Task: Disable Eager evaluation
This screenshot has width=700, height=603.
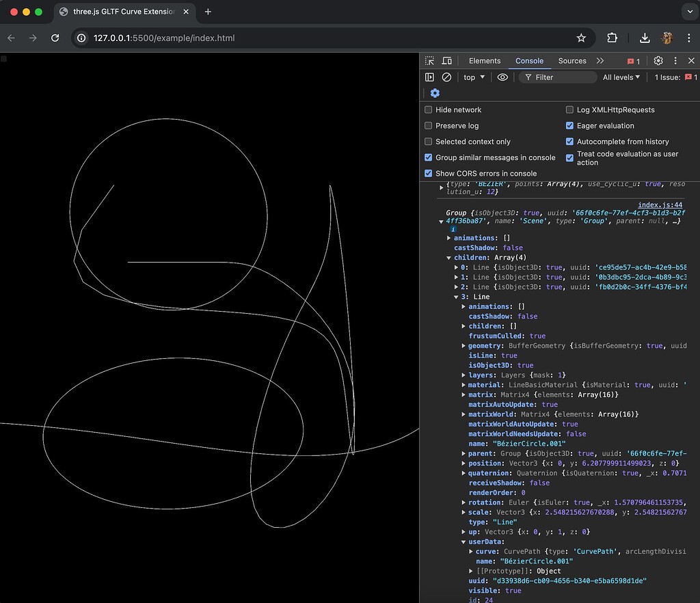Action: (x=569, y=125)
